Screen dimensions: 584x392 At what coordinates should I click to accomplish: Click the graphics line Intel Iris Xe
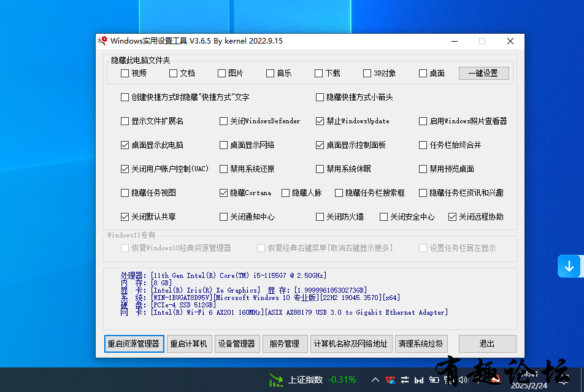(x=244, y=290)
